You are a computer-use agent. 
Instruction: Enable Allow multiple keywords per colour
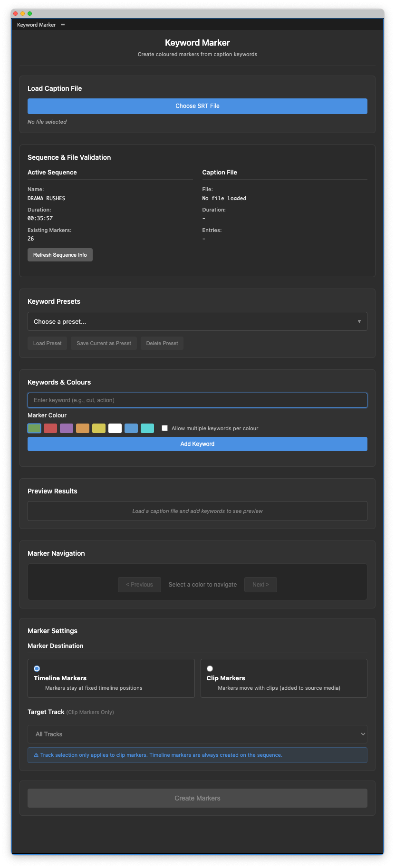tap(165, 428)
